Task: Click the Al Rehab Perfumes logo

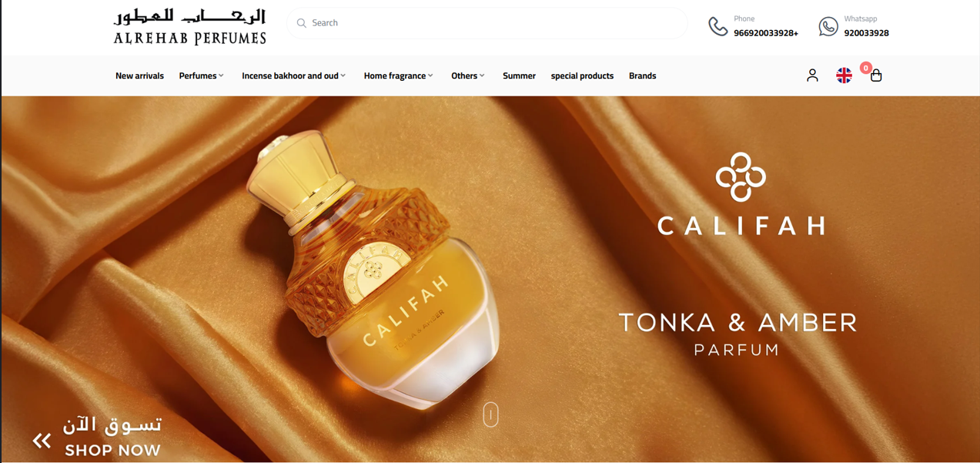Action: point(189,27)
